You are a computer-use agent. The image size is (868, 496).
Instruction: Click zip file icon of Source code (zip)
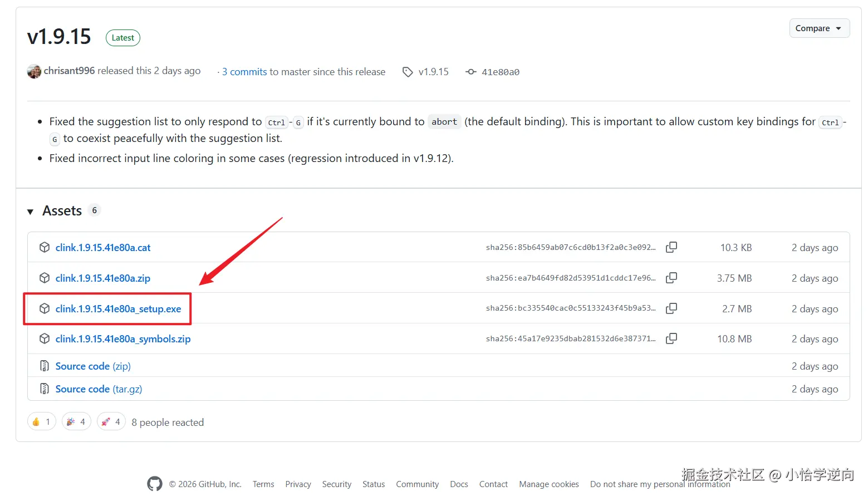coord(45,366)
